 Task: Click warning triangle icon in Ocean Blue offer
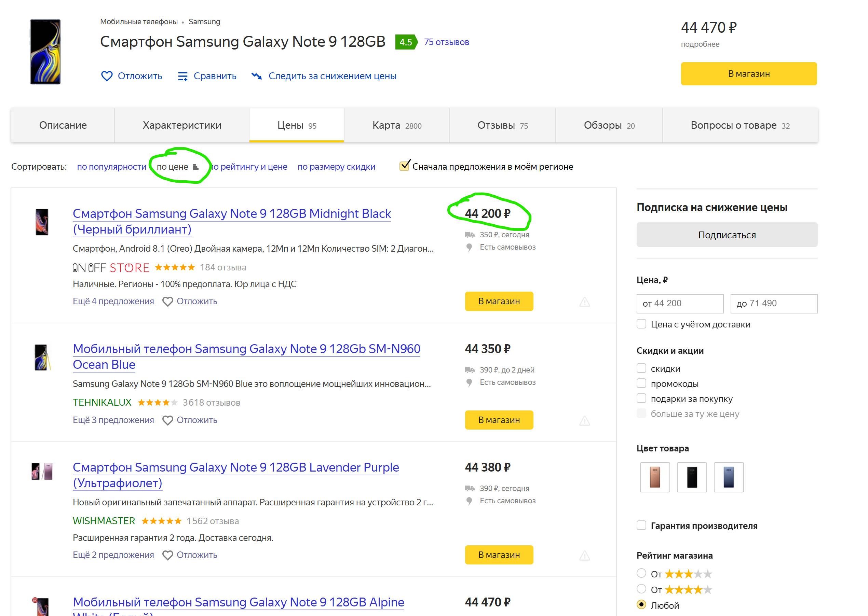(x=584, y=421)
